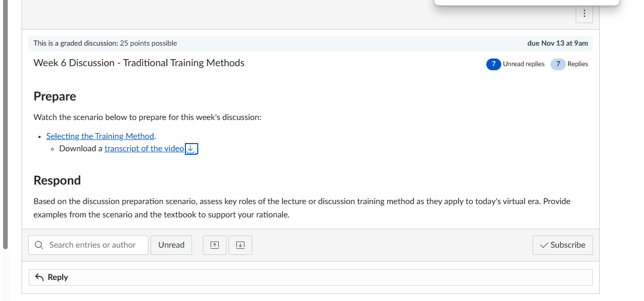This screenshot has width=644, height=301.
Task: Focus the Search entries or author field
Action: pyautogui.click(x=88, y=245)
